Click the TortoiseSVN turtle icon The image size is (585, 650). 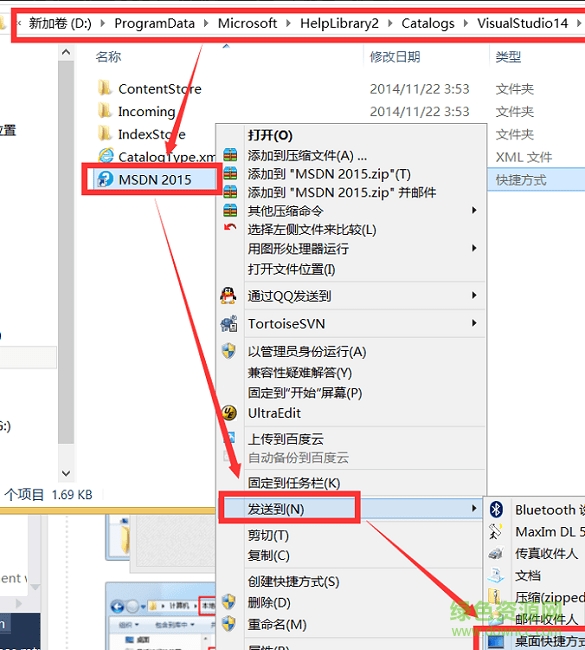click(x=229, y=323)
